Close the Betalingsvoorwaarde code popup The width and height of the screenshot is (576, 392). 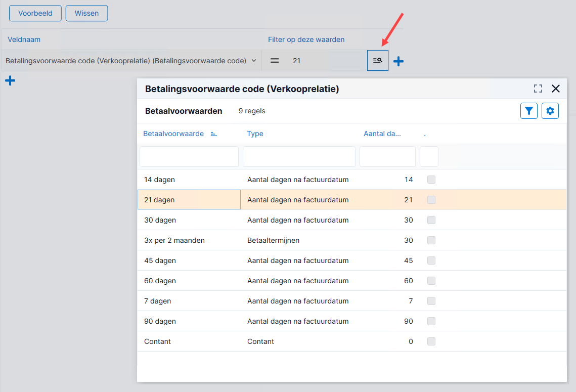556,89
